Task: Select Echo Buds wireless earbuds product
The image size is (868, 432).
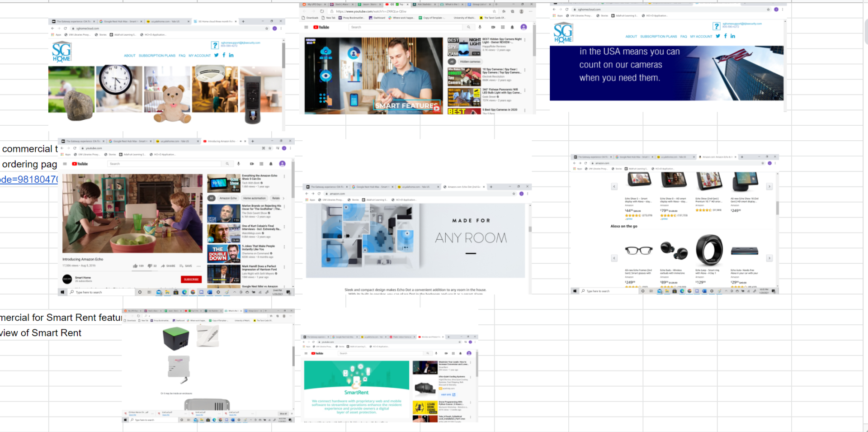Action: (674, 250)
